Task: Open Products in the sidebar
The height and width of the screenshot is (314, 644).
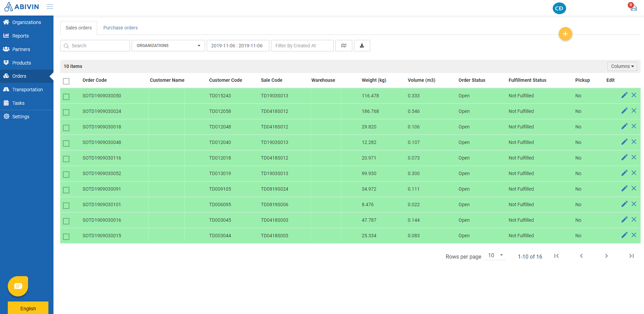Action: tap(27, 63)
